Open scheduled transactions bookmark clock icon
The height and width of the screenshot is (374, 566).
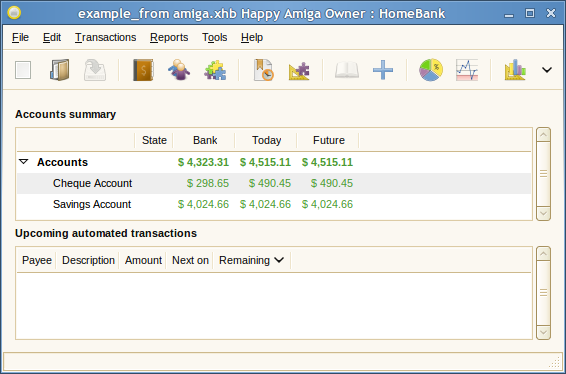point(263,70)
